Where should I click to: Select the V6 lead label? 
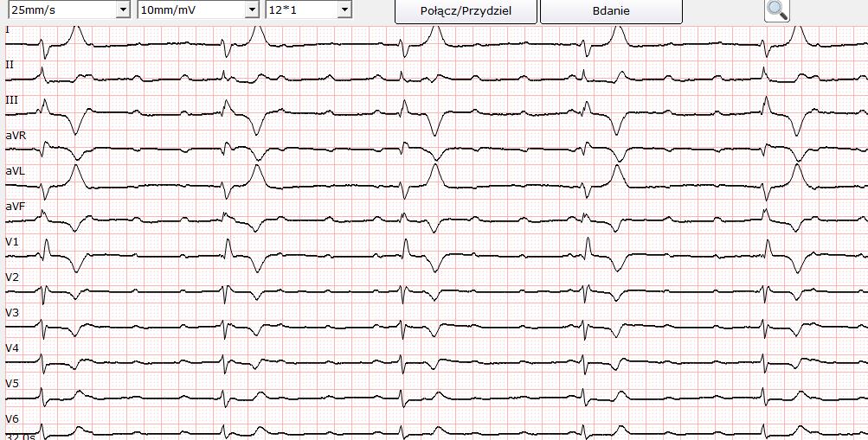(x=12, y=418)
